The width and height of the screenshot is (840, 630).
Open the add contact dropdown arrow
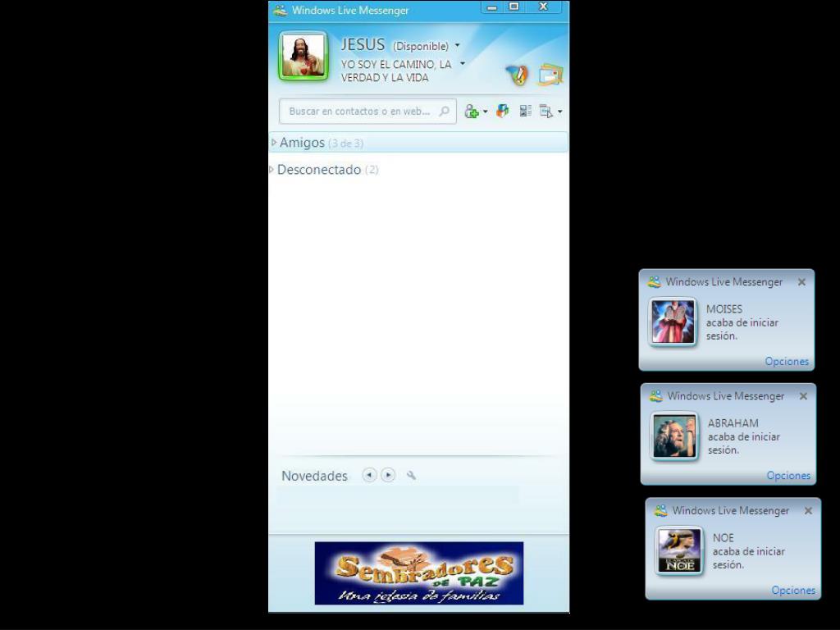click(x=486, y=112)
